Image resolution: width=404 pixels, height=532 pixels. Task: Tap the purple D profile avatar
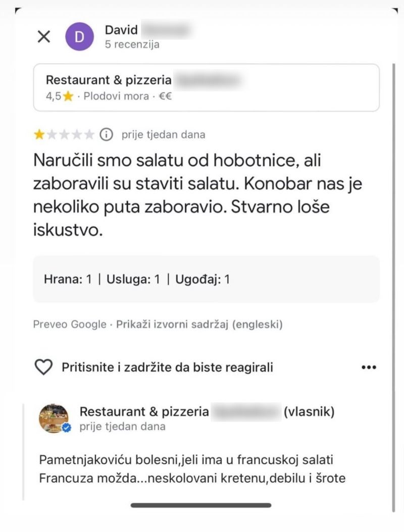click(x=80, y=36)
